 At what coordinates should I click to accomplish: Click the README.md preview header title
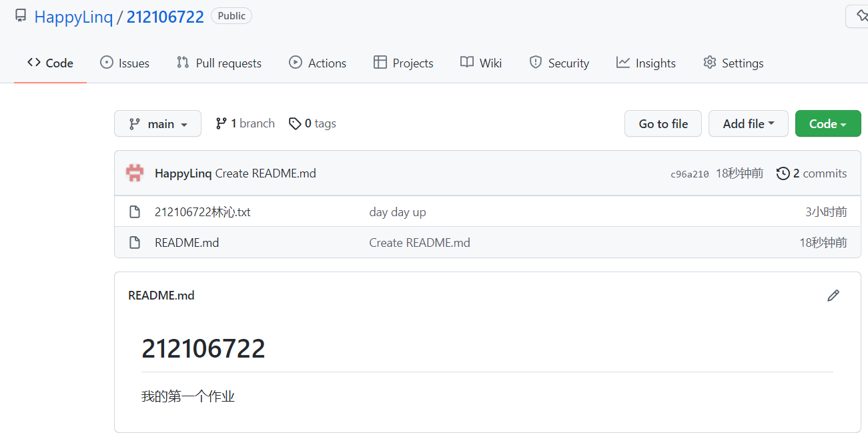click(161, 296)
